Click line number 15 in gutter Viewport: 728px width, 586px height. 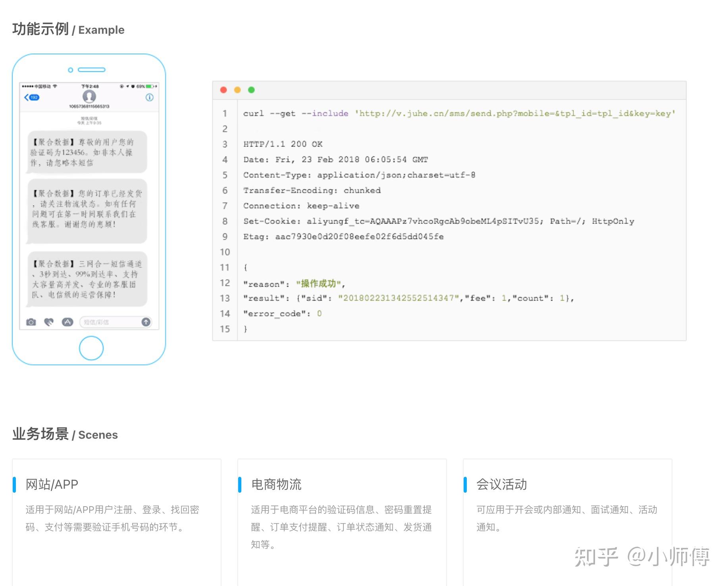click(225, 329)
